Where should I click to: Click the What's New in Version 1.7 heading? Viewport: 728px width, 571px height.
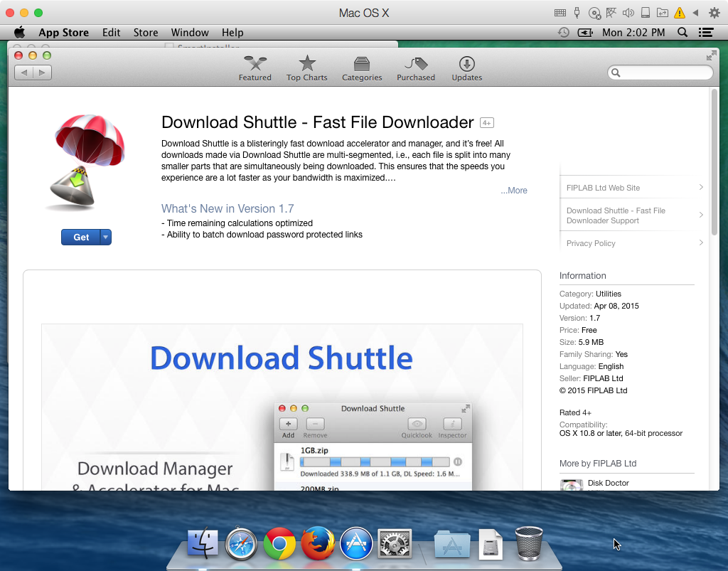pos(227,209)
